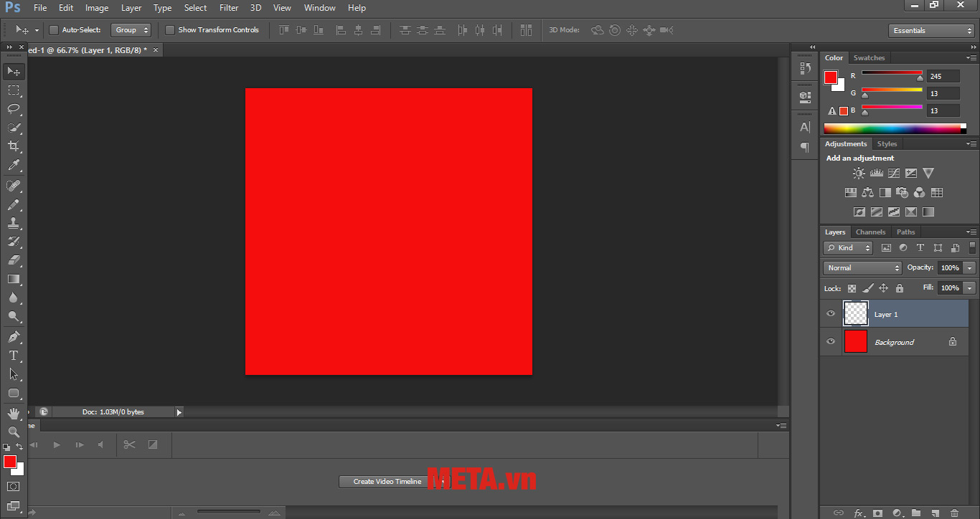
Task: Add a Brightness/Contrast adjustment
Action: pyautogui.click(x=859, y=173)
